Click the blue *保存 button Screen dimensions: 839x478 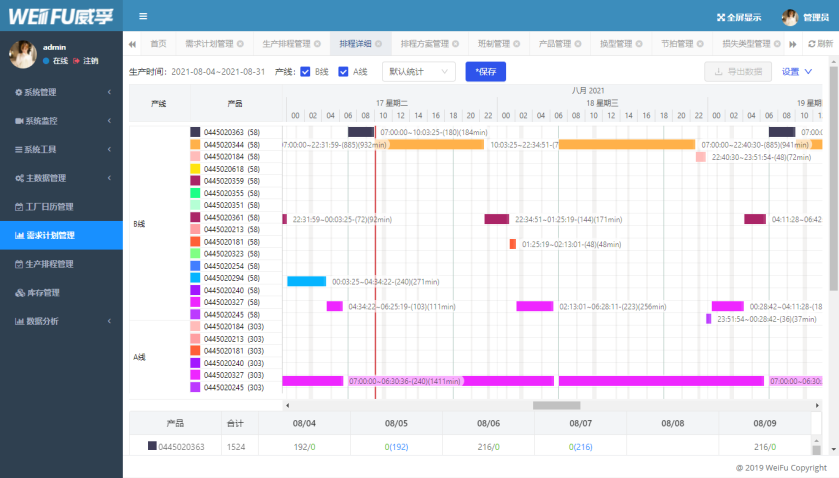(486, 71)
